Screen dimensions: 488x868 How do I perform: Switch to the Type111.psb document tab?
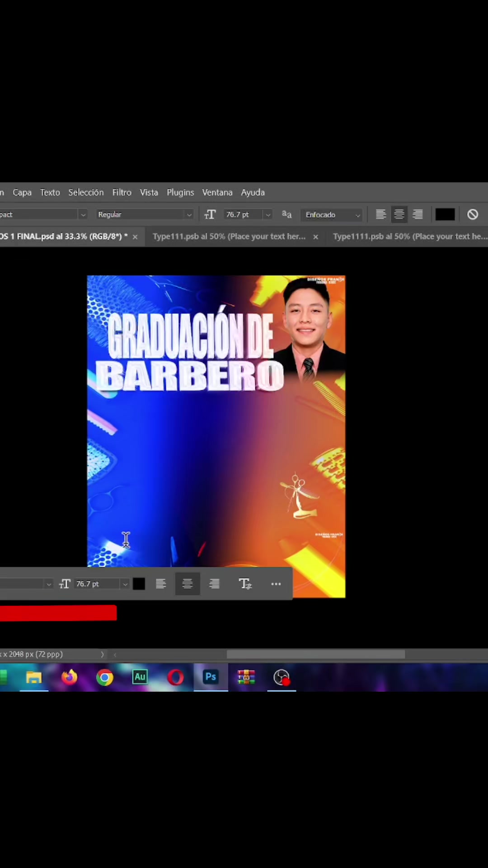229,236
